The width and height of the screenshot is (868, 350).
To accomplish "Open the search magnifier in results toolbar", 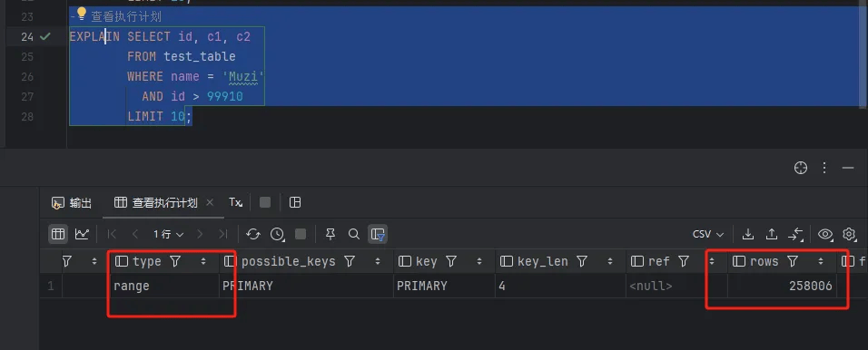I will [354, 235].
